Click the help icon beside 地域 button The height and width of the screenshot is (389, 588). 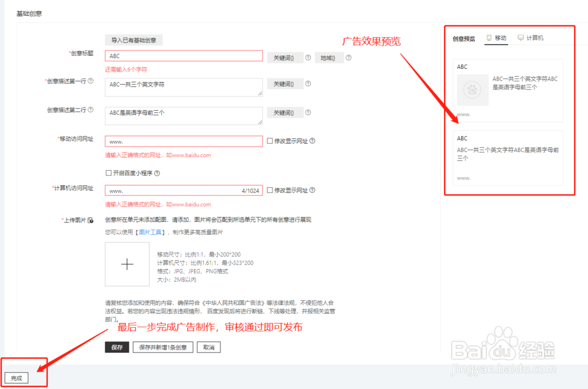pos(348,57)
